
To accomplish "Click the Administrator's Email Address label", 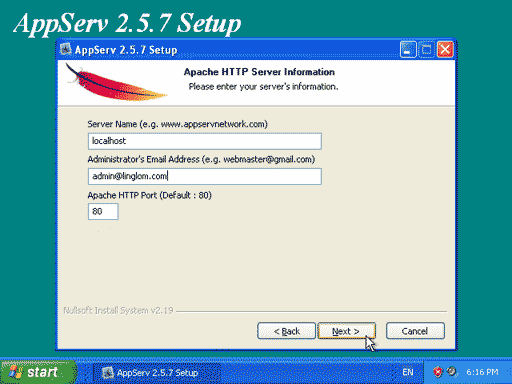I will (201, 159).
